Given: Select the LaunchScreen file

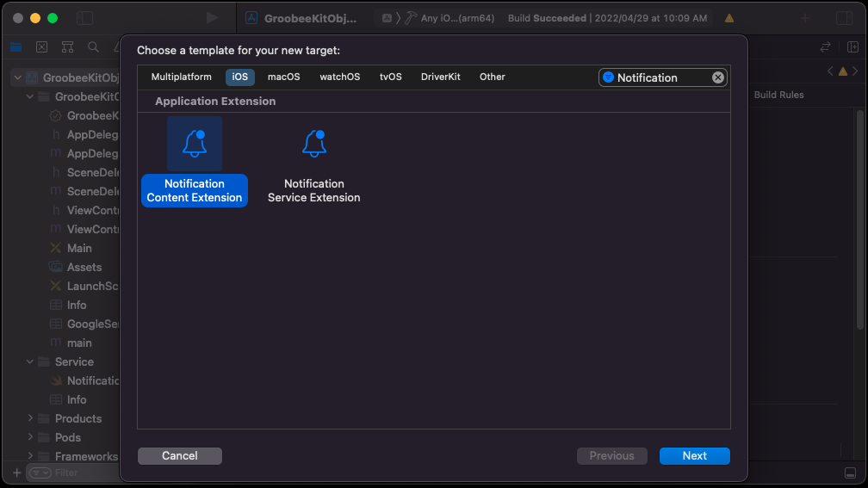Looking at the screenshot, I should [x=84, y=286].
